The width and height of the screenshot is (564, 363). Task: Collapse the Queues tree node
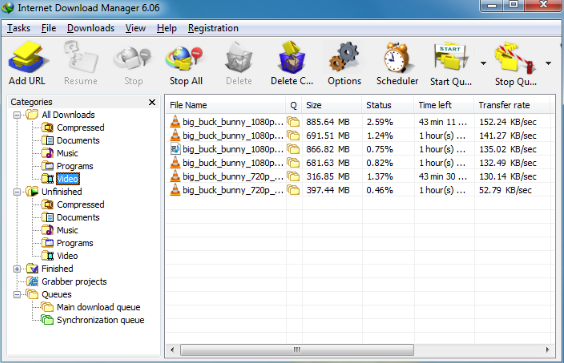tap(17, 295)
